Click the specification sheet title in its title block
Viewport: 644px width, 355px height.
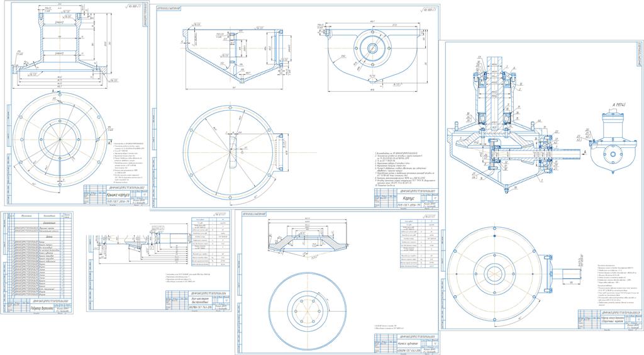42,309
